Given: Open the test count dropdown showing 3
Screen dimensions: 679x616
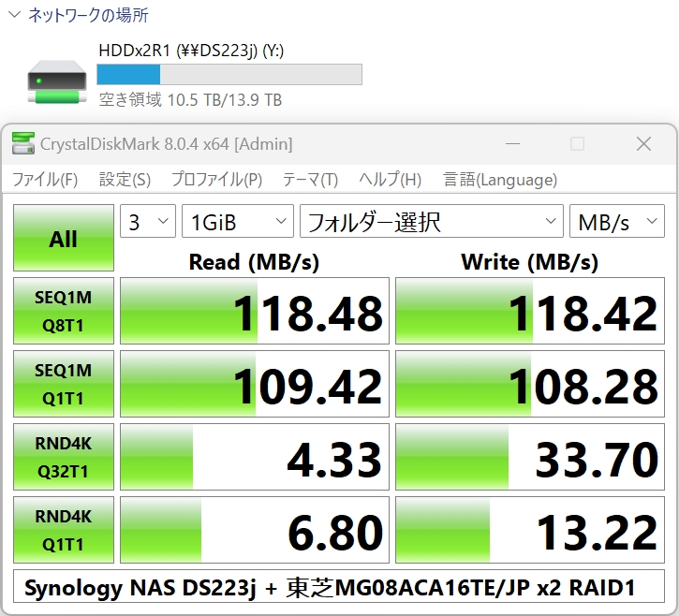Looking at the screenshot, I should click(x=148, y=221).
